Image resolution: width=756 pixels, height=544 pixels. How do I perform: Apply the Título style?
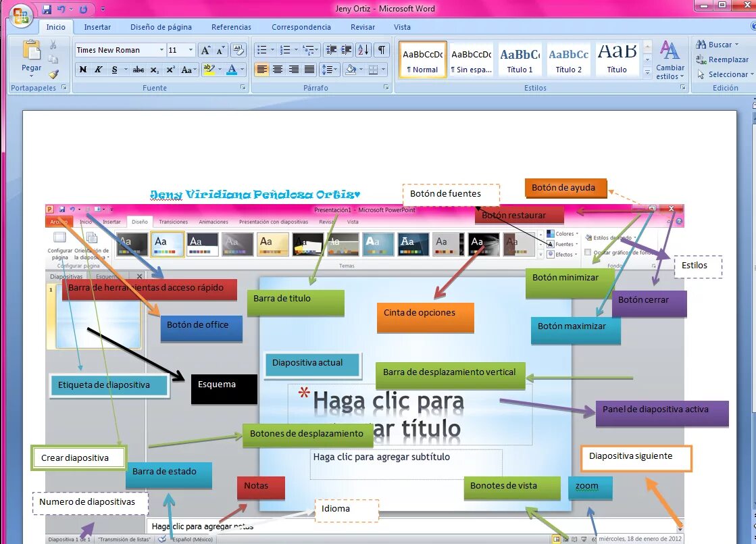[x=617, y=59]
